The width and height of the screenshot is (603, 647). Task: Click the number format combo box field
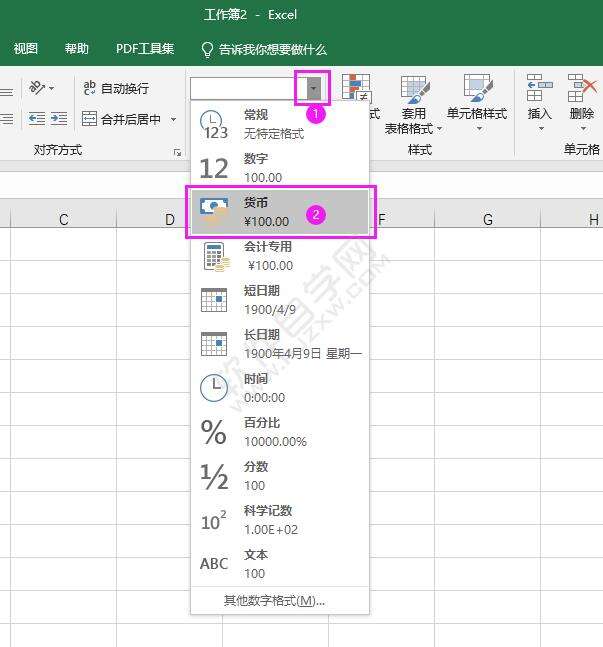pos(248,88)
